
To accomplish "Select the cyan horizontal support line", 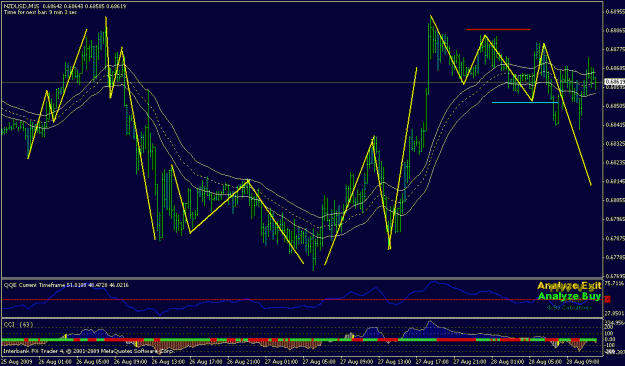I will 525,102.
